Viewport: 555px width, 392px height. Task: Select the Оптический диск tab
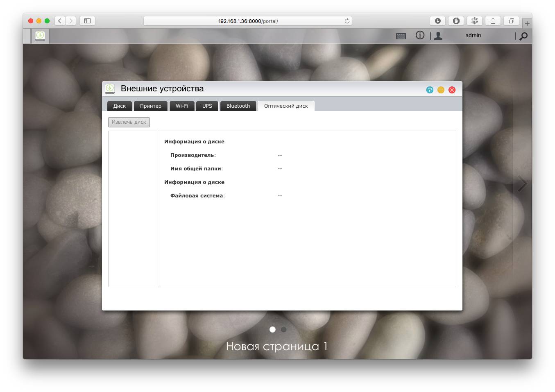click(x=286, y=106)
